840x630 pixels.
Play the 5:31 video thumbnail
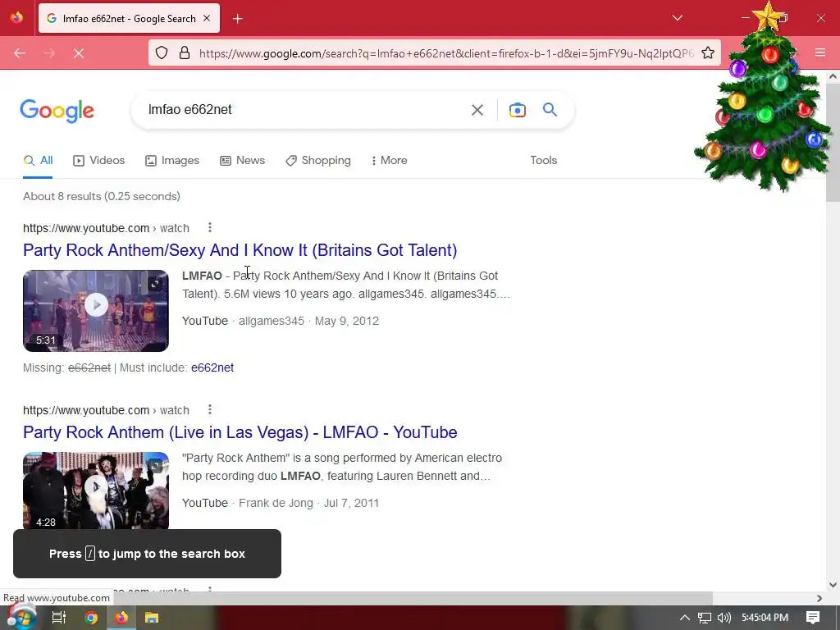pos(96,311)
